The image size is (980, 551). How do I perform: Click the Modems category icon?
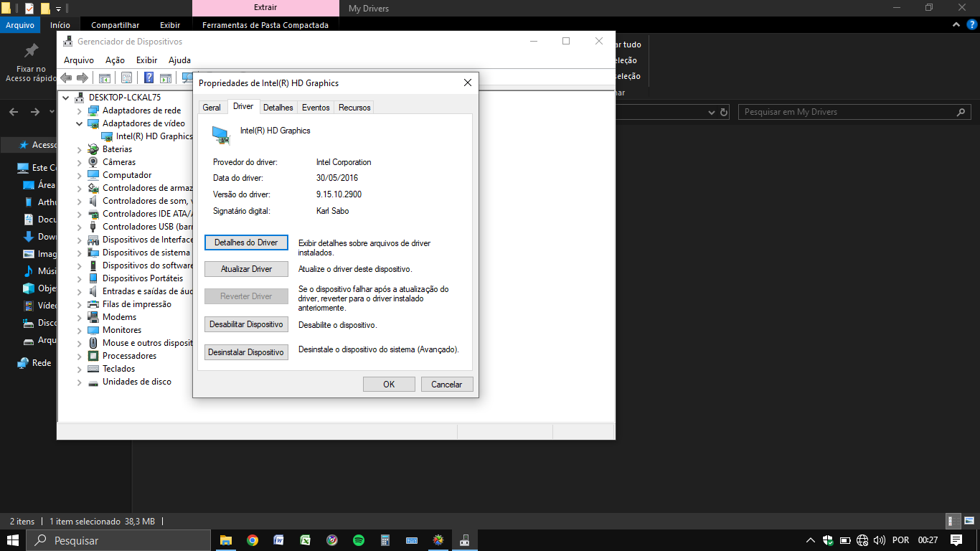pos(93,317)
